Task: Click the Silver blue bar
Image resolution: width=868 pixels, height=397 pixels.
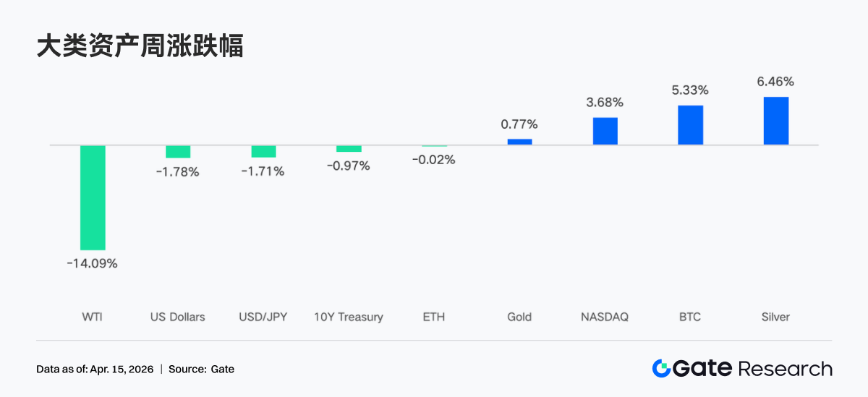Action: pyautogui.click(x=775, y=121)
